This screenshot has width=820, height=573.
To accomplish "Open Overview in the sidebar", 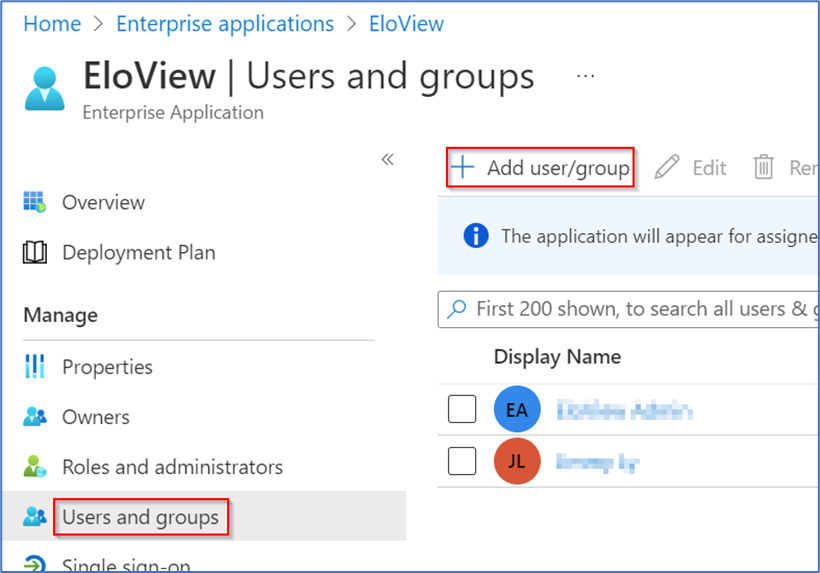I will [x=103, y=202].
